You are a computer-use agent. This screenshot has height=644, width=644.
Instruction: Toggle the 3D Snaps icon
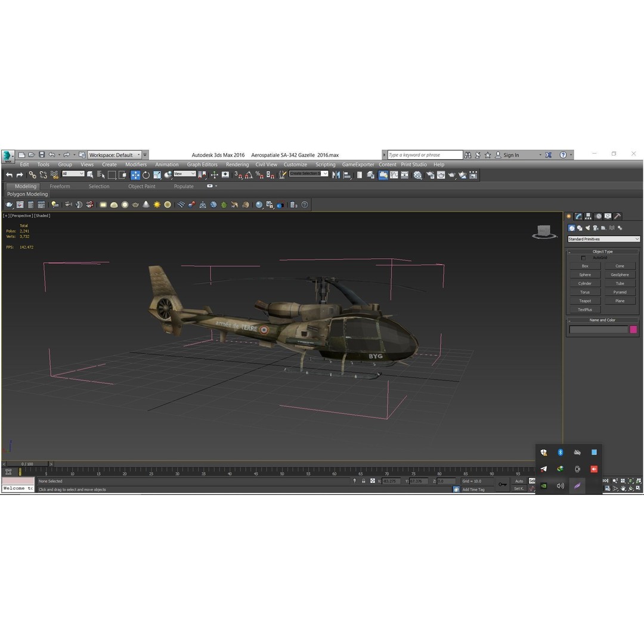point(238,175)
